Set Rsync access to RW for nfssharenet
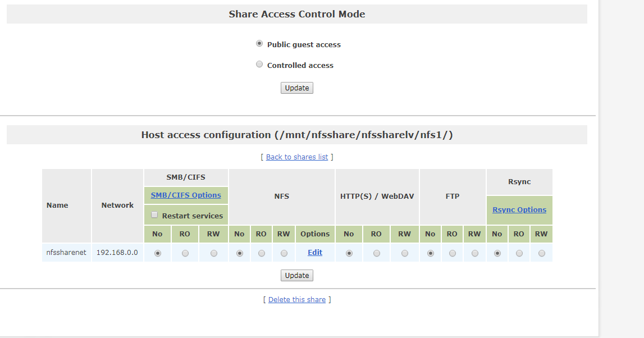The width and height of the screenshot is (644, 338). click(x=541, y=253)
